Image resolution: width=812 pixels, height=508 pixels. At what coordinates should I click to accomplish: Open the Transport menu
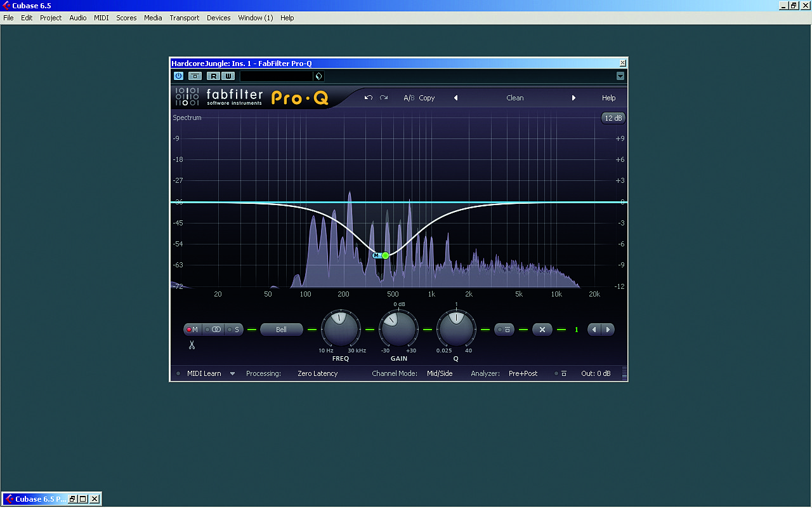point(184,18)
